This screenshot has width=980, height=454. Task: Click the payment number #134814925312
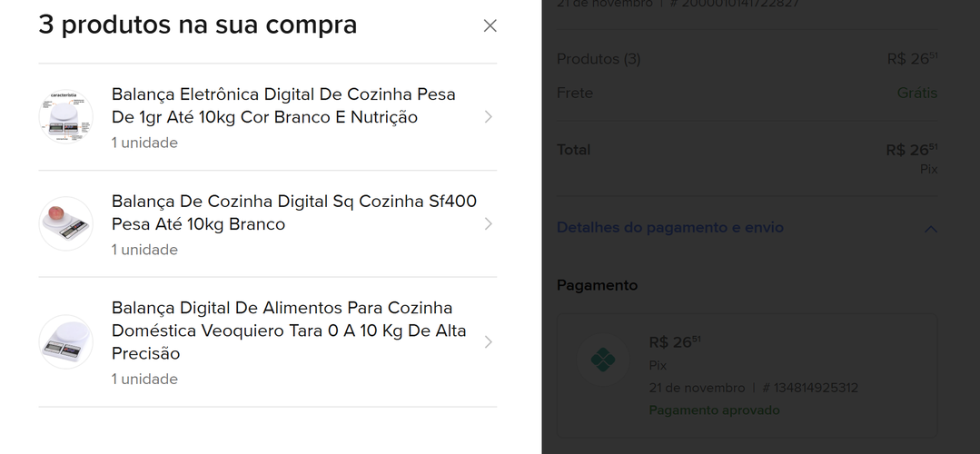(x=810, y=388)
